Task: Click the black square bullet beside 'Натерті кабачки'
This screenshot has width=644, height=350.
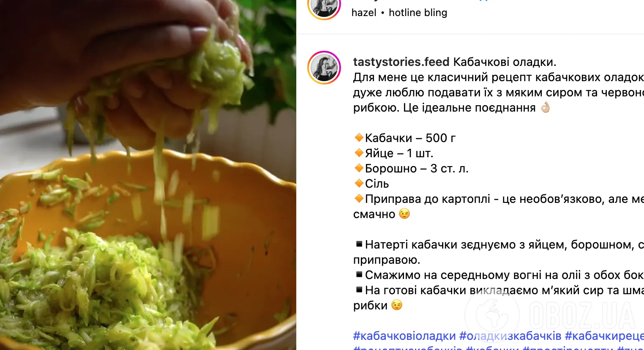Action: [x=359, y=244]
